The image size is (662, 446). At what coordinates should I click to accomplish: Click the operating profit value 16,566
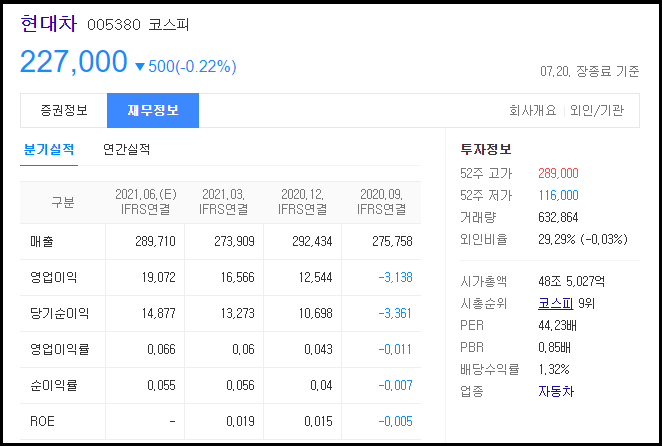[238, 277]
